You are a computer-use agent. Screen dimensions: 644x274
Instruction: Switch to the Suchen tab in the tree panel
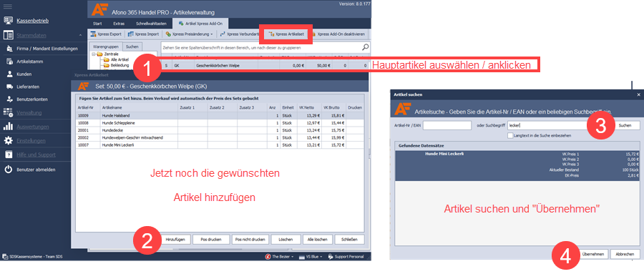click(x=132, y=47)
